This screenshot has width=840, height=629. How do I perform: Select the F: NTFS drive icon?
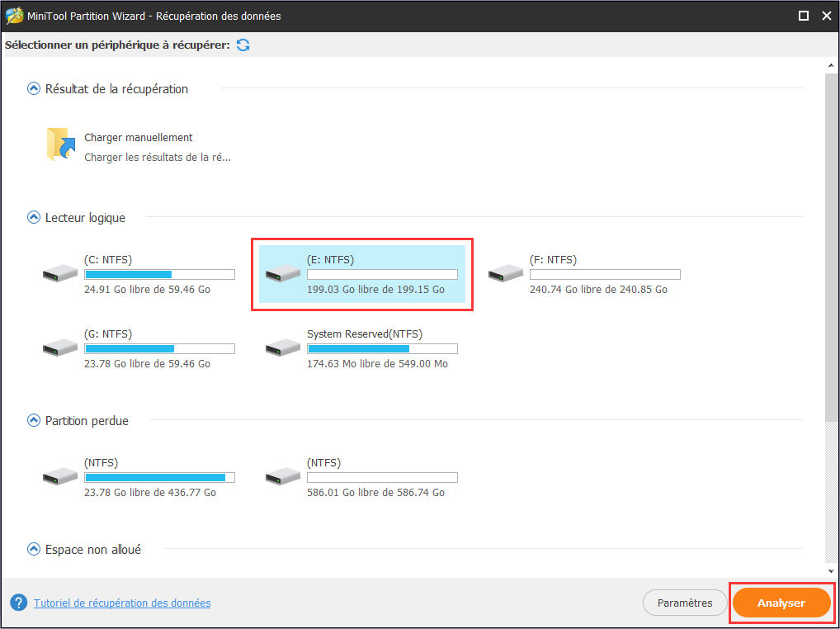point(506,274)
